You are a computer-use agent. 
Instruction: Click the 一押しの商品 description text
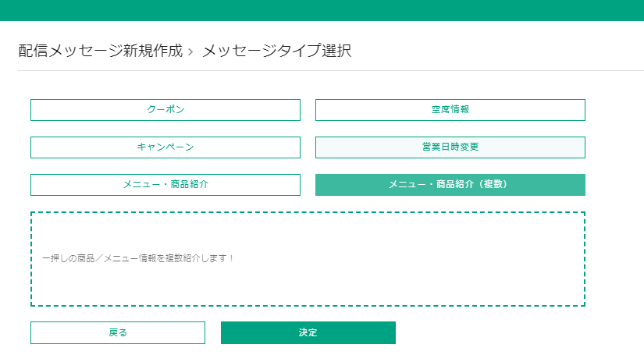tap(138, 258)
